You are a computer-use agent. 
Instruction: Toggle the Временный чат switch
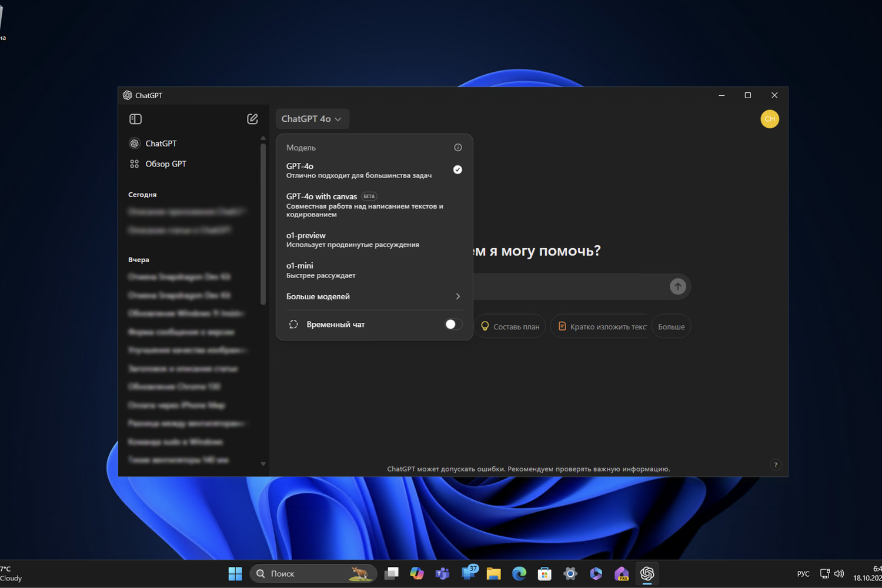[453, 325]
